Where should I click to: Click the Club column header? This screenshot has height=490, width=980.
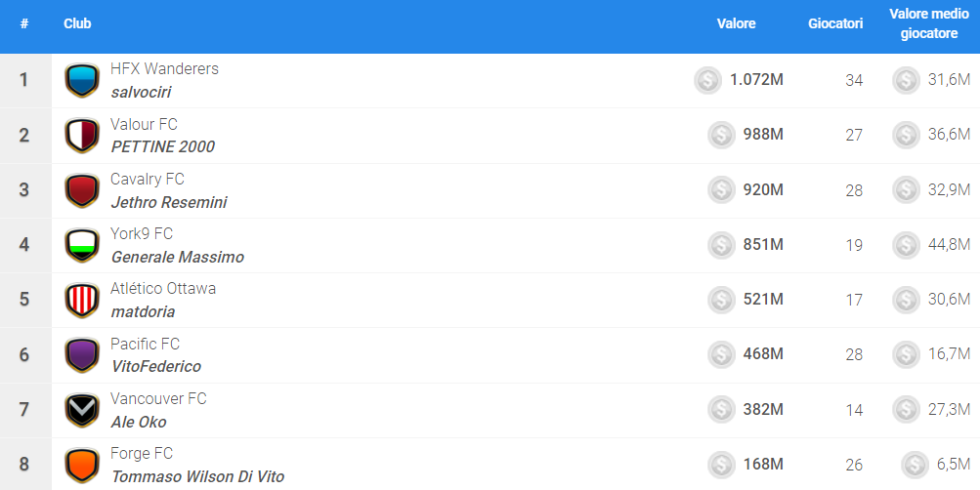click(x=77, y=23)
